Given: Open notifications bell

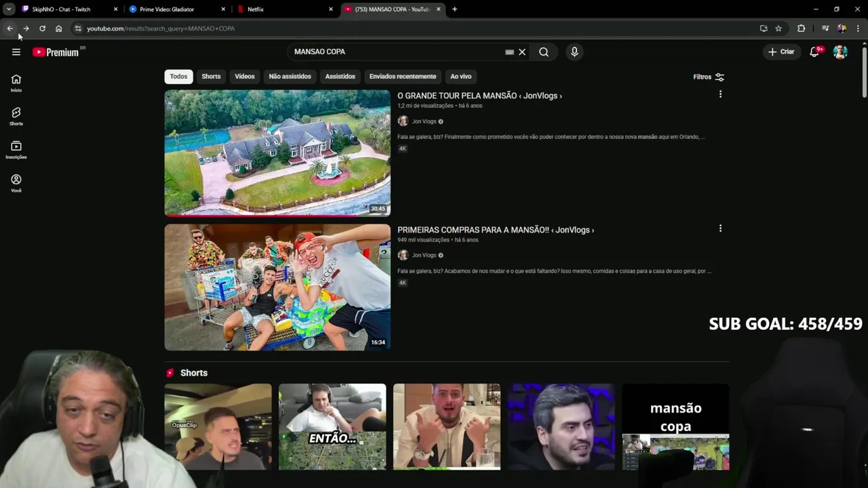Looking at the screenshot, I should 815,52.
